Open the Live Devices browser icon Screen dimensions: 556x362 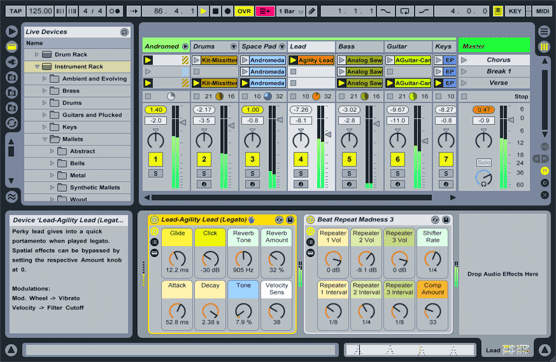[x=12, y=46]
